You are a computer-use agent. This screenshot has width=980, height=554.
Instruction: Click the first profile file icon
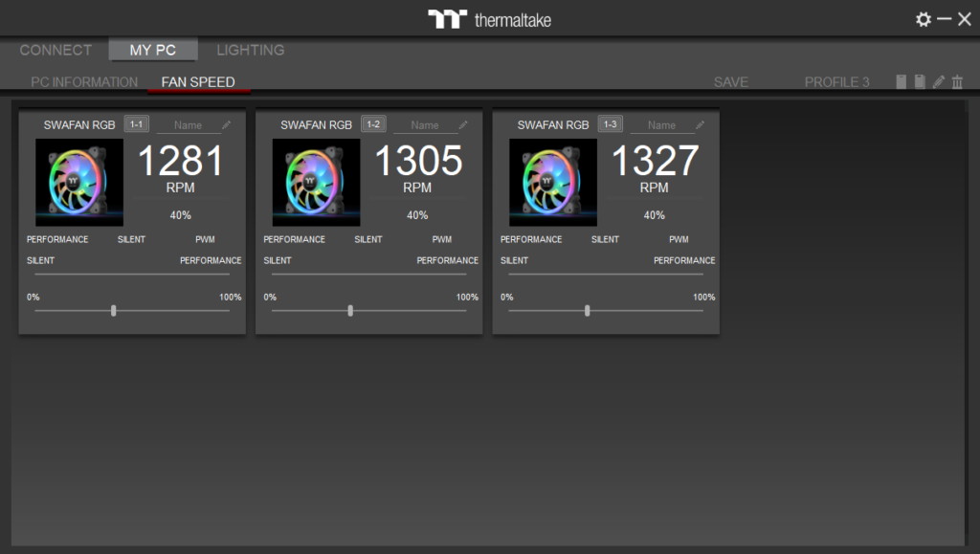901,82
